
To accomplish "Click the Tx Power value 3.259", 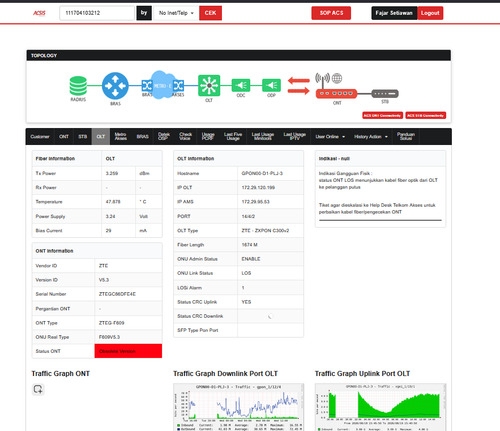I will [x=112, y=173].
